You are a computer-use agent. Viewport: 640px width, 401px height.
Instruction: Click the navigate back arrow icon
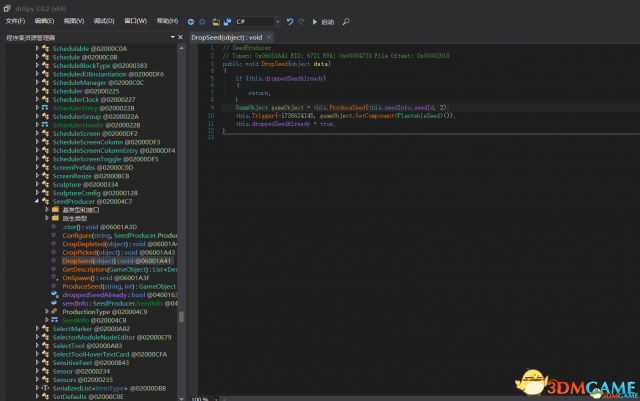[191, 22]
